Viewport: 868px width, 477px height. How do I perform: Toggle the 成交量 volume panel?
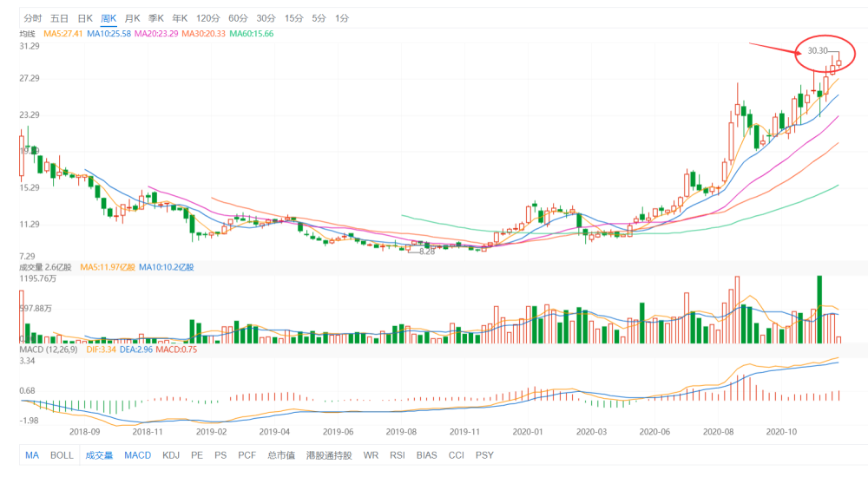99,454
